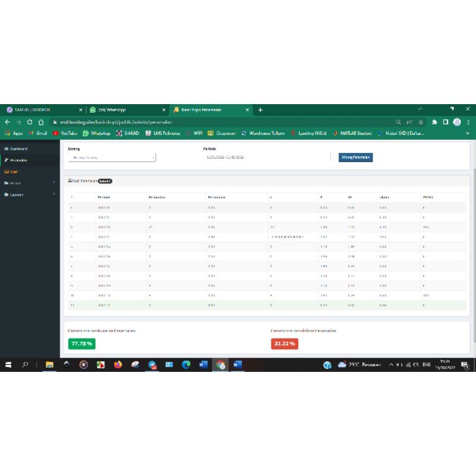Launch Telegram from the taskbar
This screenshot has width=476, height=476.
[152, 365]
